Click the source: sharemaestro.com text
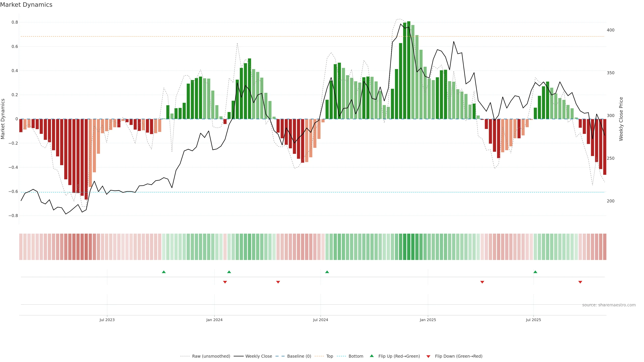The height and width of the screenshot is (362, 644). click(x=609, y=305)
